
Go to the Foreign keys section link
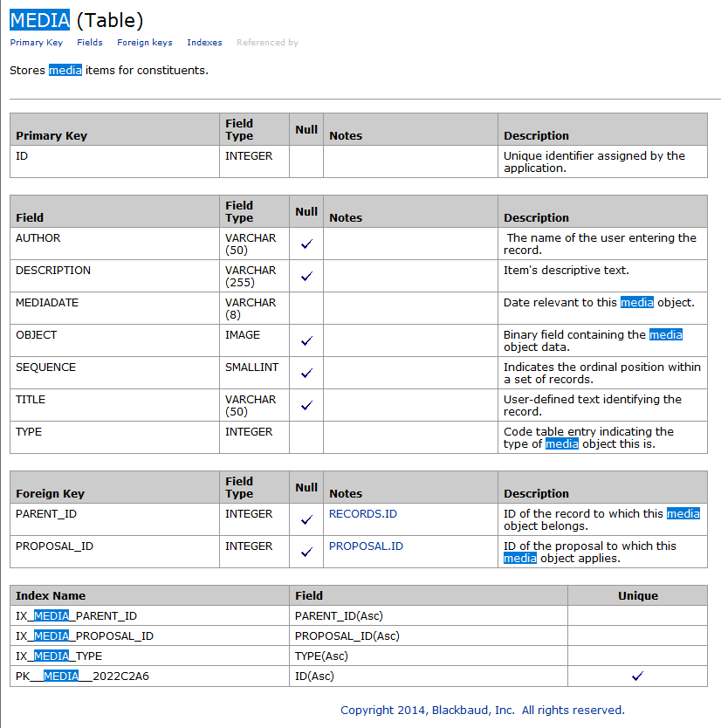coord(144,42)
